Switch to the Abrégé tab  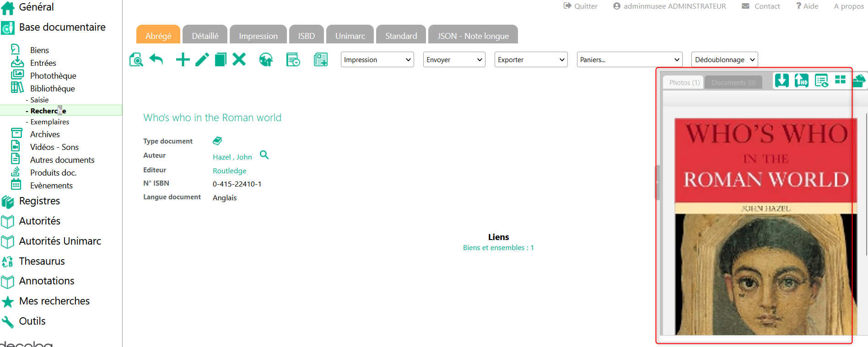[x=158, y=34]
